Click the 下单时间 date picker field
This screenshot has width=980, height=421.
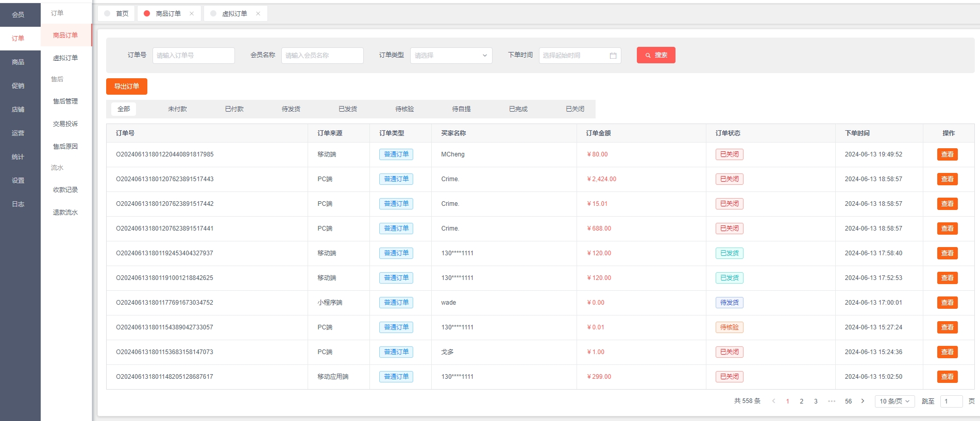coord(580,56)
